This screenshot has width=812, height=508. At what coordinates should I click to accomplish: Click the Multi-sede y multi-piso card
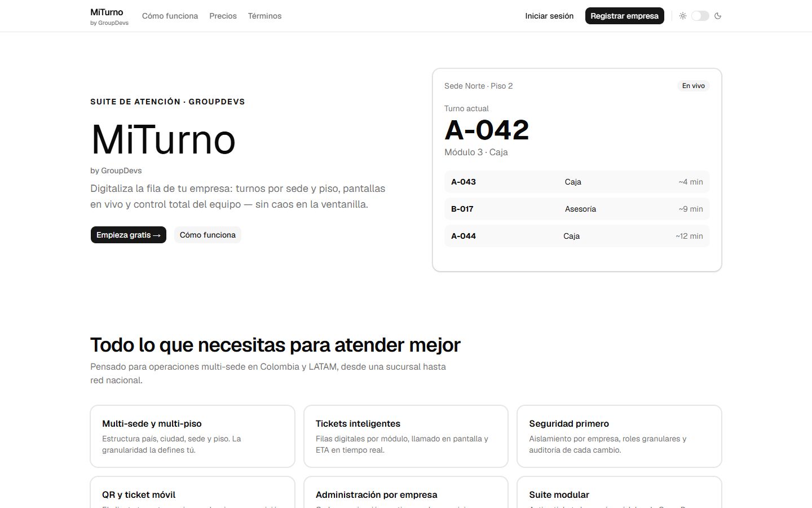pos(192,436)
